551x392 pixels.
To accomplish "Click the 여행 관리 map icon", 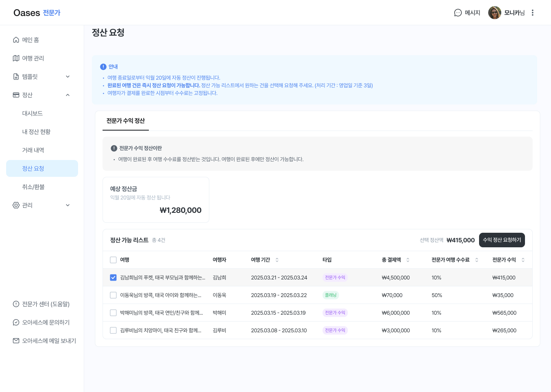I will [16, 58].
